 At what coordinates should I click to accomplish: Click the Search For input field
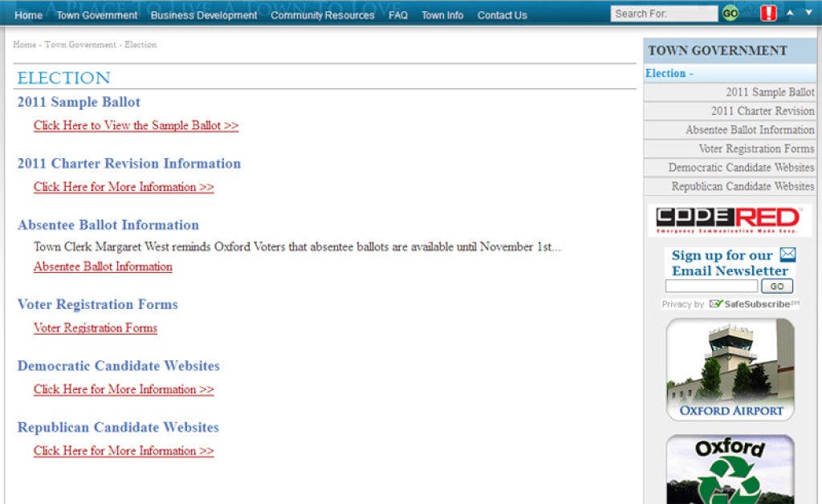point(663,14)
